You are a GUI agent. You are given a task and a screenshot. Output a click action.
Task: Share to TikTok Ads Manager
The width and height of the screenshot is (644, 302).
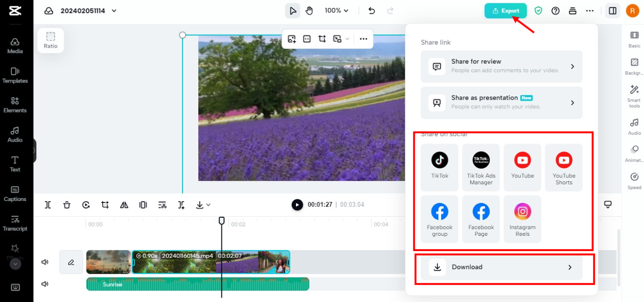tap(481, 167)
